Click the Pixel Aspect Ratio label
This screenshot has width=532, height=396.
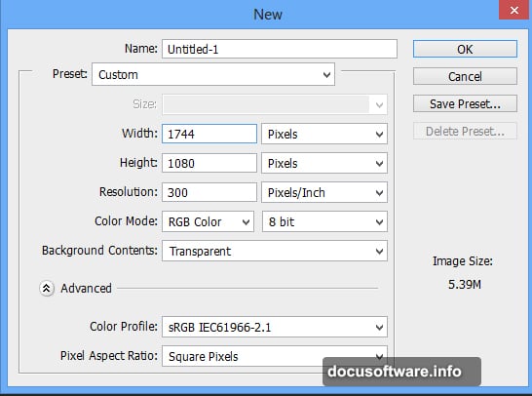109,356
